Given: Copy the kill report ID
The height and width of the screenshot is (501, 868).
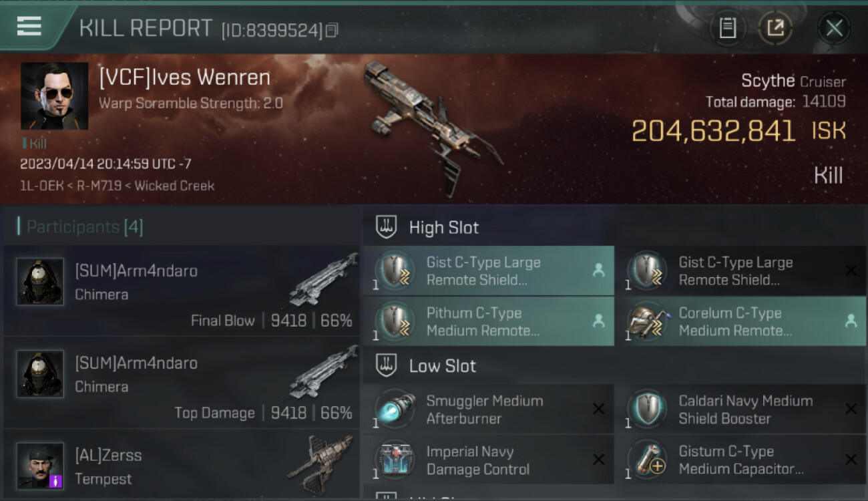Looking at the screenshot, I should pos(332,30).
